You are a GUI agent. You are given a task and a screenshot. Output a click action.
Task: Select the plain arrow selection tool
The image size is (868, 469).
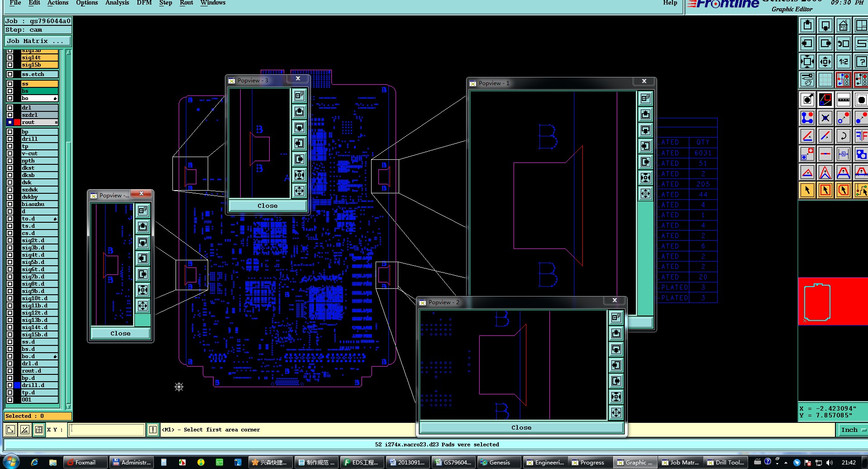tap(807, 190)
